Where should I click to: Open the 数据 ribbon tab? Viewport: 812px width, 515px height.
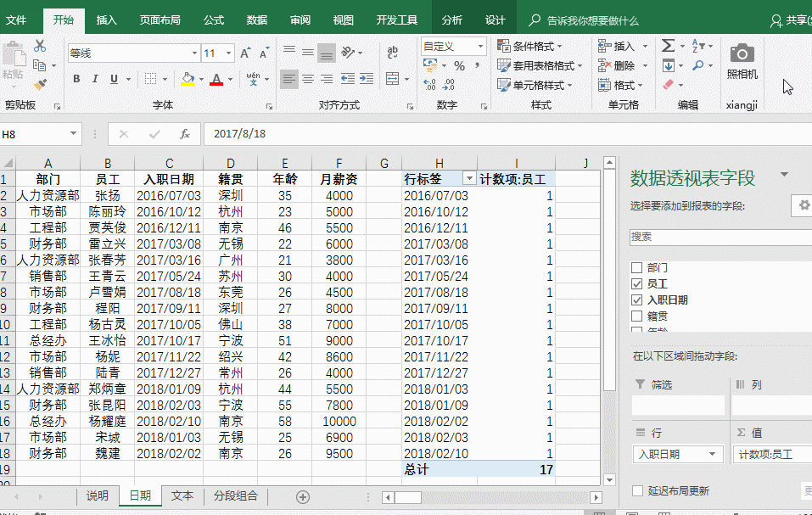click(x=256, y=20)
